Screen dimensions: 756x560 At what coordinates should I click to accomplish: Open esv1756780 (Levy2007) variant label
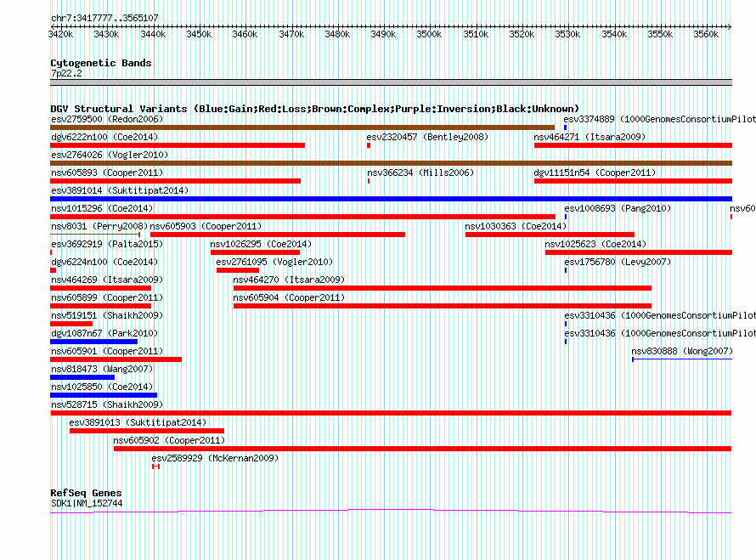coord(618,262)
